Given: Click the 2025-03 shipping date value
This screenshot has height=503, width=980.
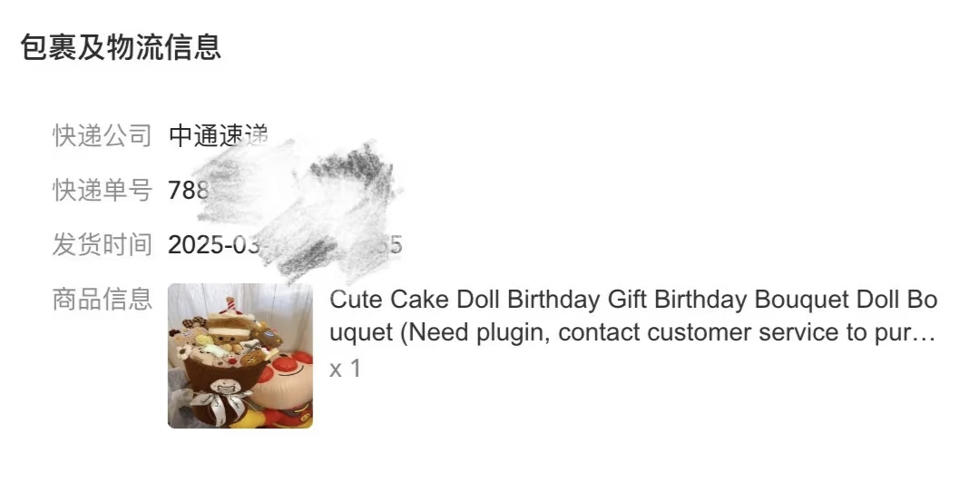Looking at the screenshot, I should click(x=214, y=244).
